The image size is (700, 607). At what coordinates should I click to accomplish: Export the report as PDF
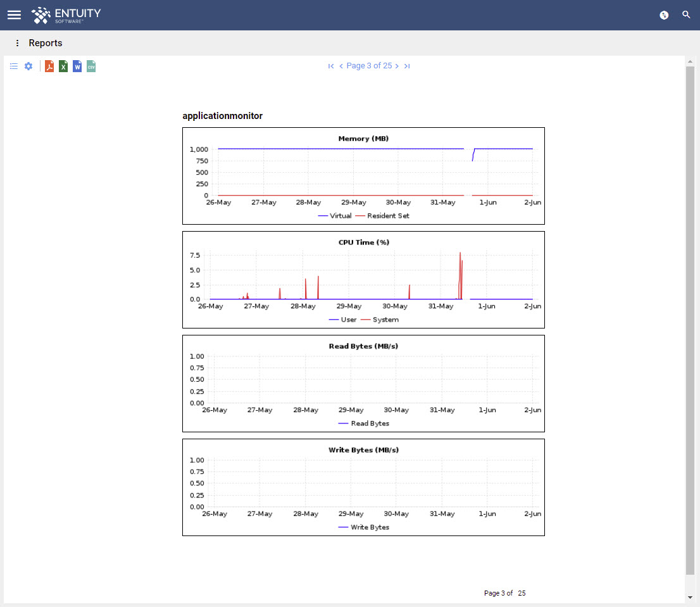(x=49, y=66)
